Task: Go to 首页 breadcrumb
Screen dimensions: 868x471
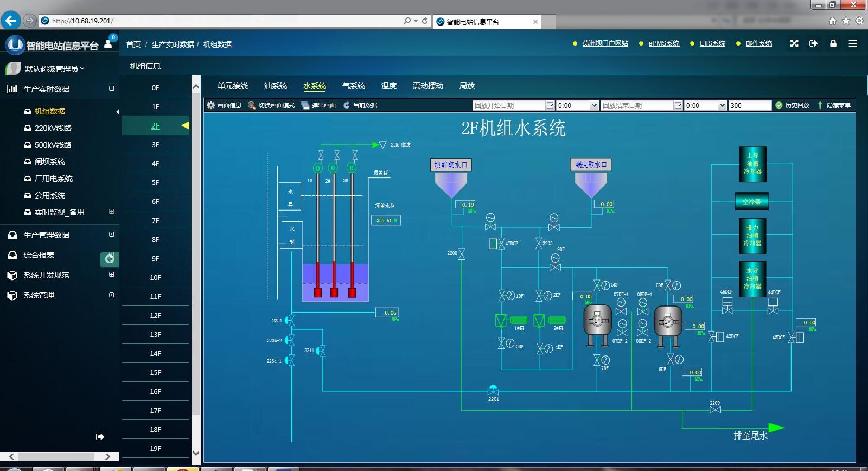Action: (133, 44)
